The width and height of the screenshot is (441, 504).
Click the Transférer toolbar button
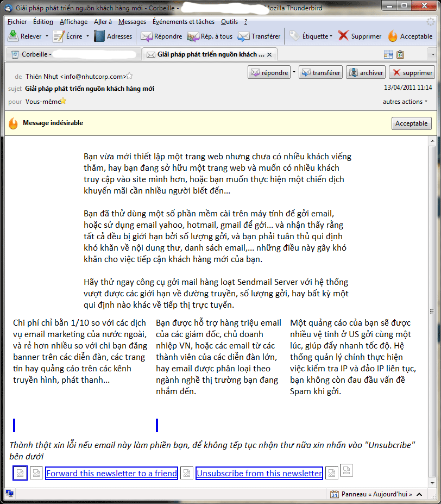(259, 36)
